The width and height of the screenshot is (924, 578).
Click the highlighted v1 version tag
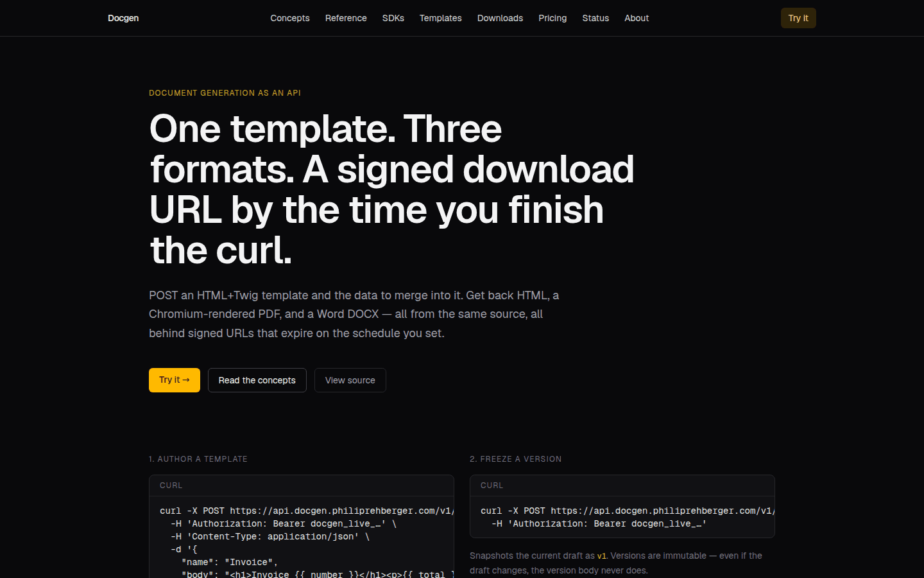[x=602, y=556]
